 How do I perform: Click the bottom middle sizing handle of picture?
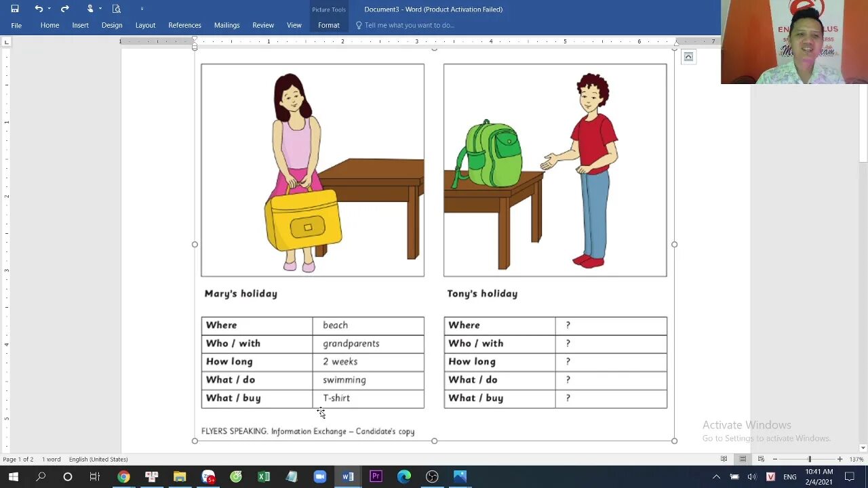pyautogui.click(x=434, y=441)
